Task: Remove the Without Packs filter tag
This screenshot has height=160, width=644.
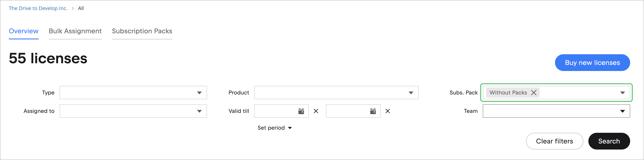Action: (x=534, y=93)
